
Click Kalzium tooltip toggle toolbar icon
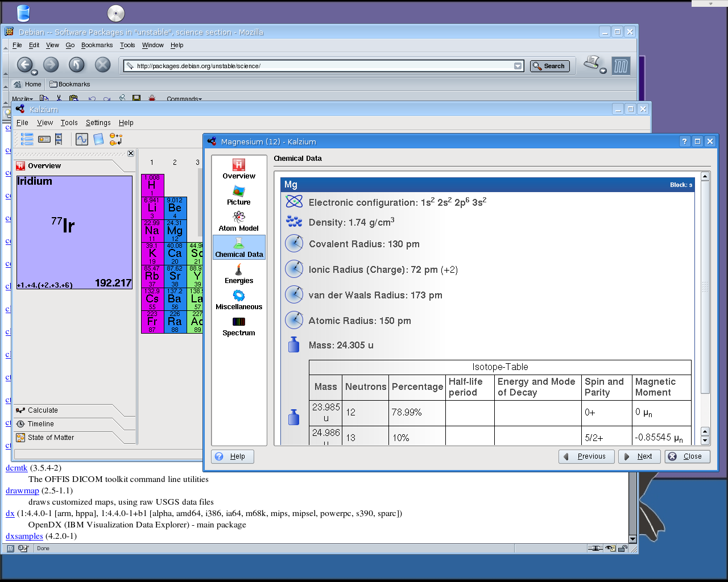coord(44,139)
